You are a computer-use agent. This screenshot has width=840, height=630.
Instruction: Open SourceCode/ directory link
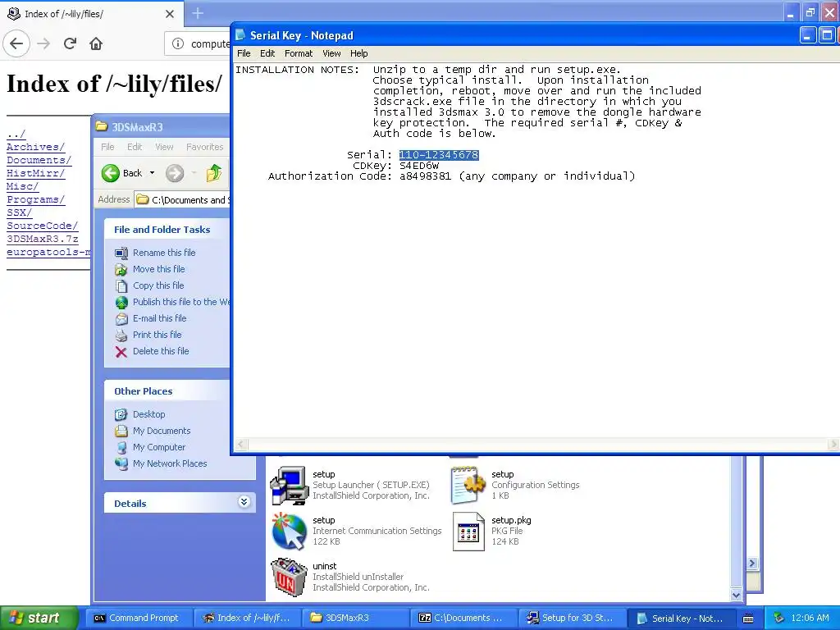click(x=42, y=226)
